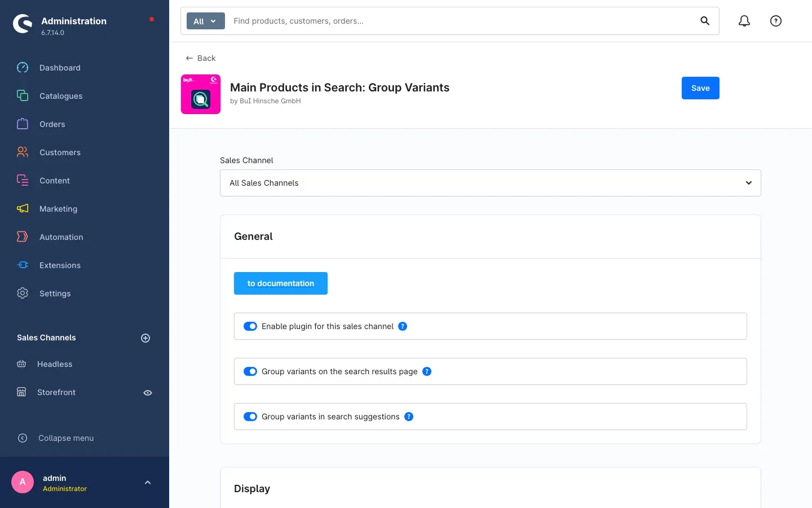This screenshot has width=812, height=508.
Task: Open the Extensions menu item
Action: tap(60, 265)
